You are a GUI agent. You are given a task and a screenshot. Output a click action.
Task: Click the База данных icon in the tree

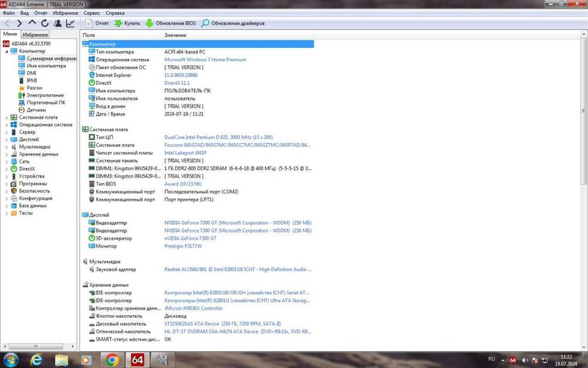tap(14, 205)
